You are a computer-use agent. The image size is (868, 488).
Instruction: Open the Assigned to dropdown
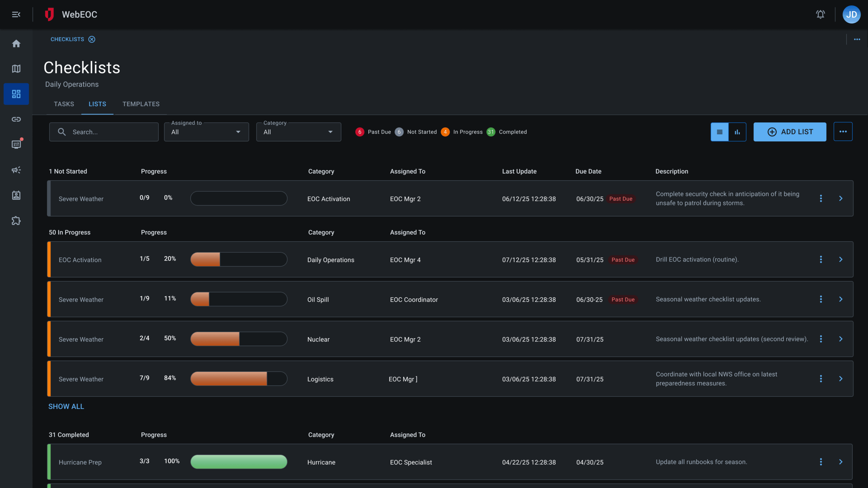click(x=206, y=132)
